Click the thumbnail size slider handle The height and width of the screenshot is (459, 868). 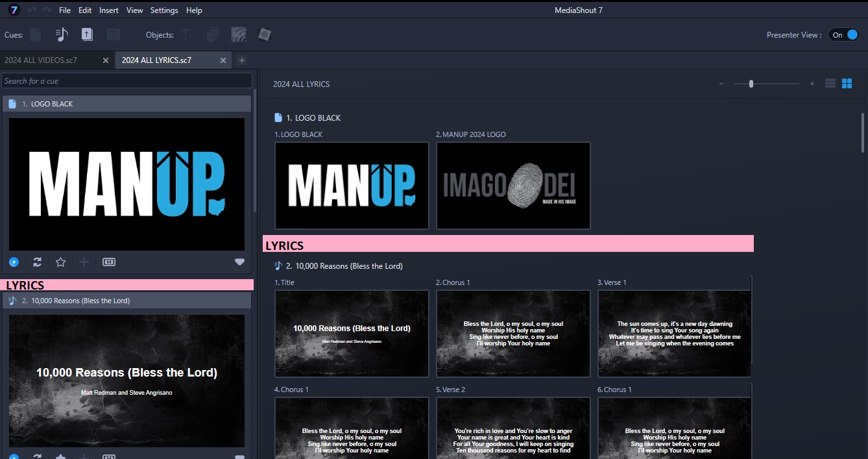751,84
